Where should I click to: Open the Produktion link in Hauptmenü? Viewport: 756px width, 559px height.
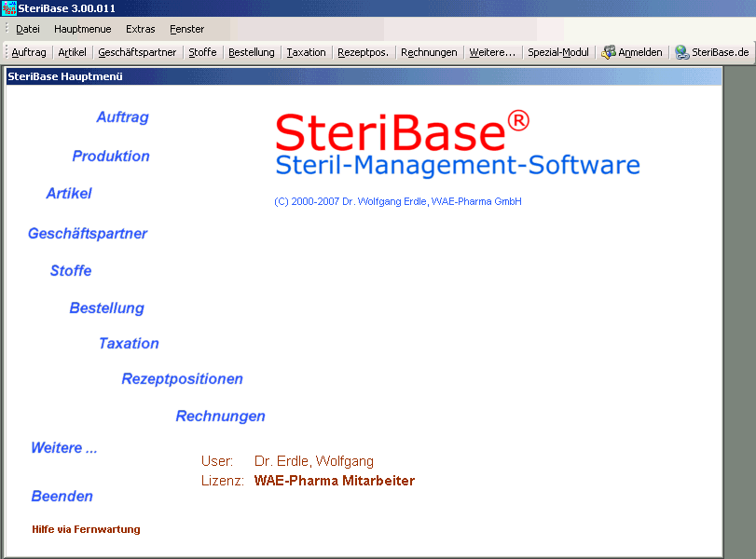click(x=111, y=157)
